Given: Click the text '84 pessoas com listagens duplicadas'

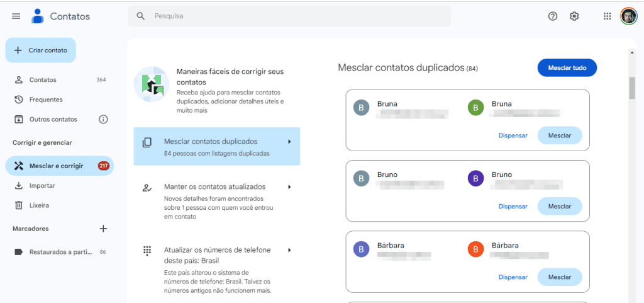Looking at the screenshot, I should coord(216,153).
